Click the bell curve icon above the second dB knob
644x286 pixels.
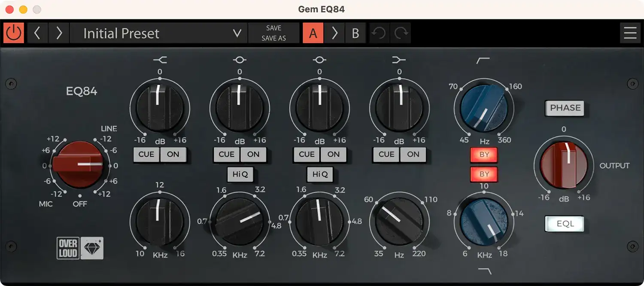240,60
